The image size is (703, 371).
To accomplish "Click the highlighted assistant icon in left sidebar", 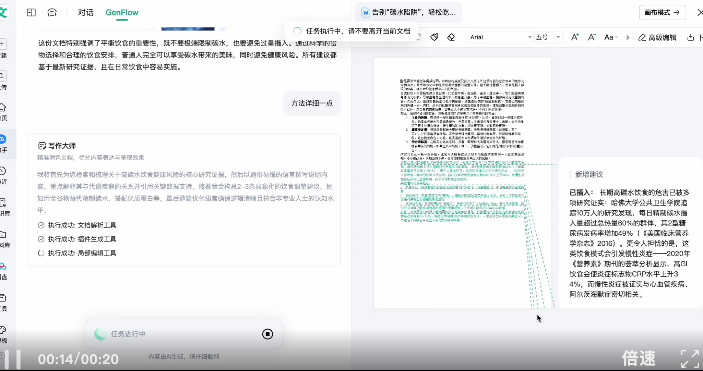I will pos(3,139).
